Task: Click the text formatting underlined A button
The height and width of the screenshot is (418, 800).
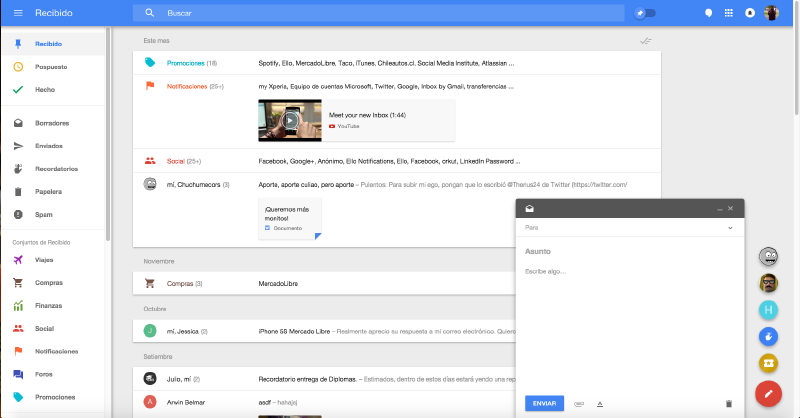Action: [600, 403]
